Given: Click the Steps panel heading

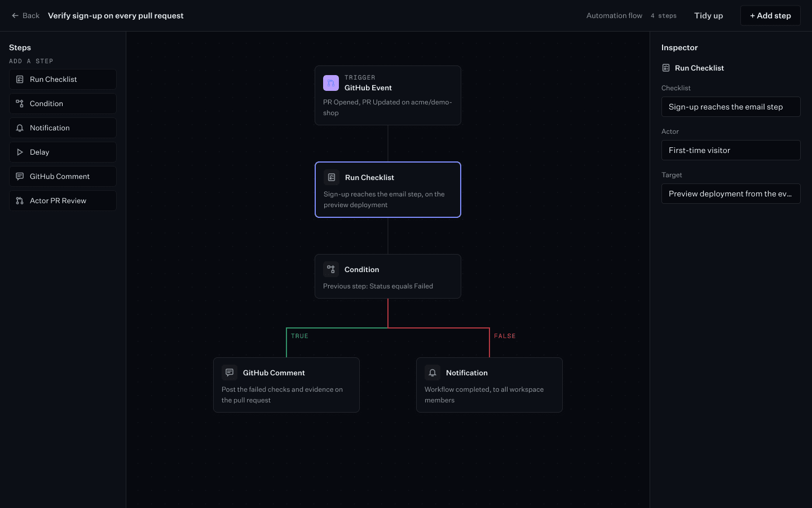Looking at the screenshot, I should pyautogui.click(x=20, y=47).
